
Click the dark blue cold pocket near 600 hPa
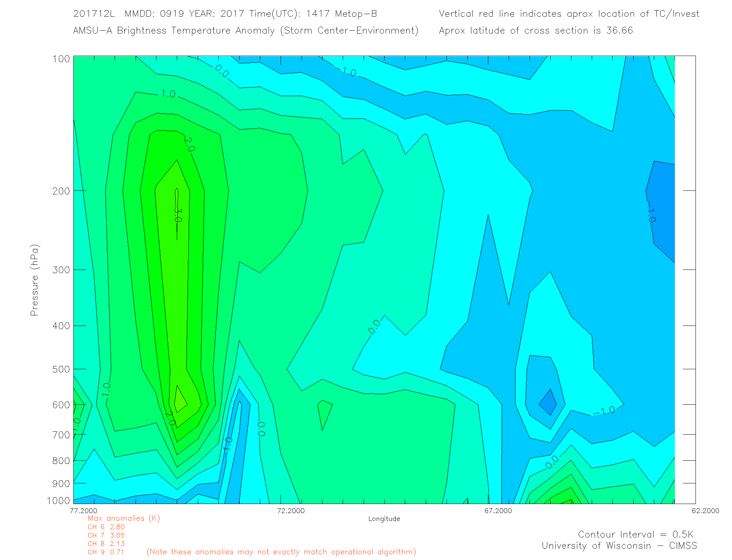point(548,403)
